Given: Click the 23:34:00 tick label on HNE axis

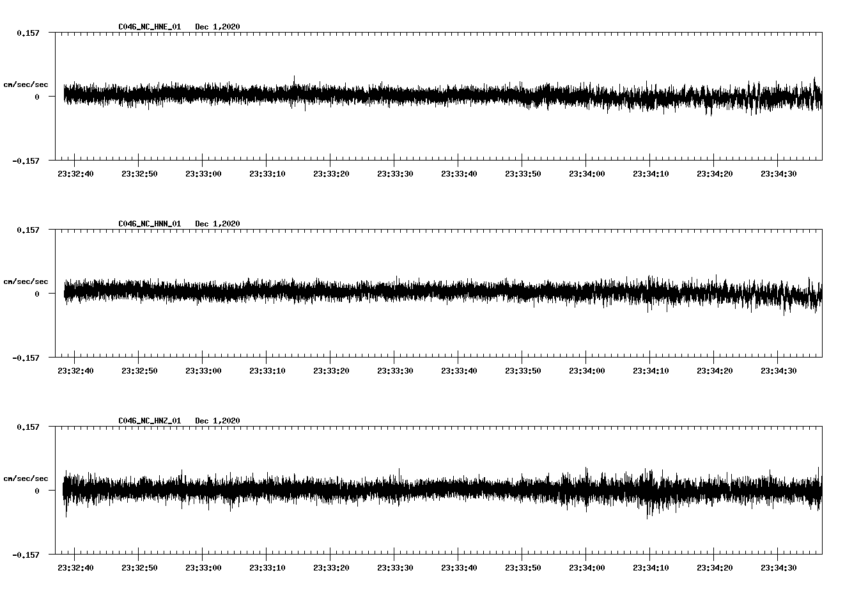Looking at the screenshot, I should point(588,172).
